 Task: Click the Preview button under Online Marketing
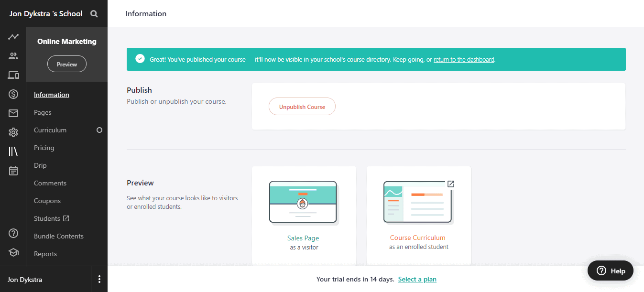[67, 64]
